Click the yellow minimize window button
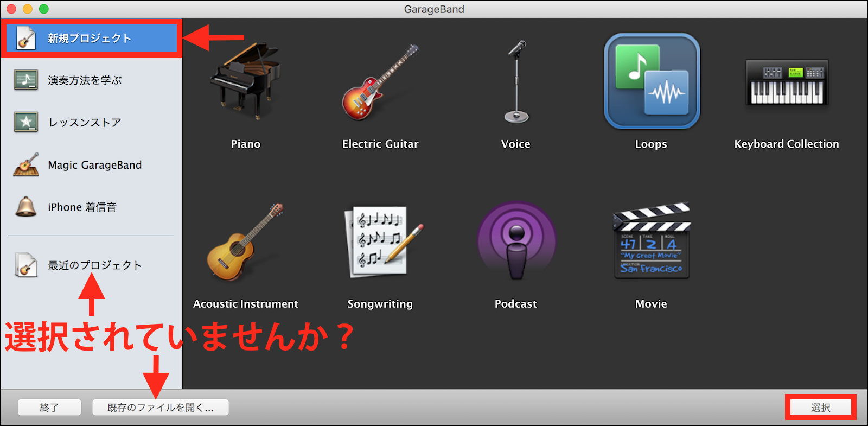This screenshot has width=868, height=426. [28, 9]
